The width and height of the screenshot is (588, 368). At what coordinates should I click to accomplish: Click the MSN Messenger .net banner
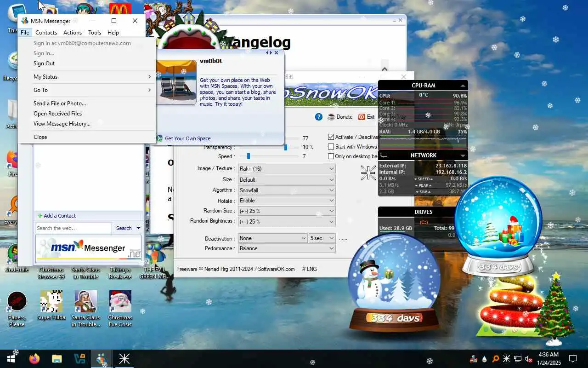click(x=89, y=248)
